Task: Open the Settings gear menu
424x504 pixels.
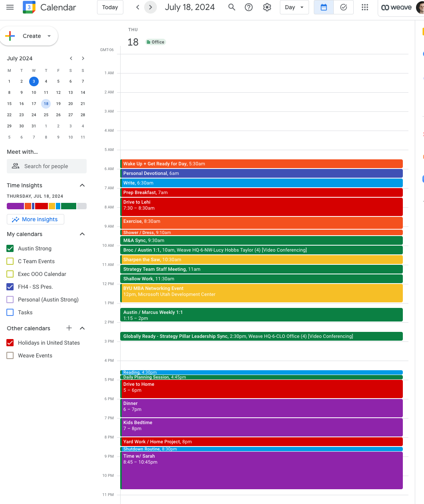Action: 267,7
